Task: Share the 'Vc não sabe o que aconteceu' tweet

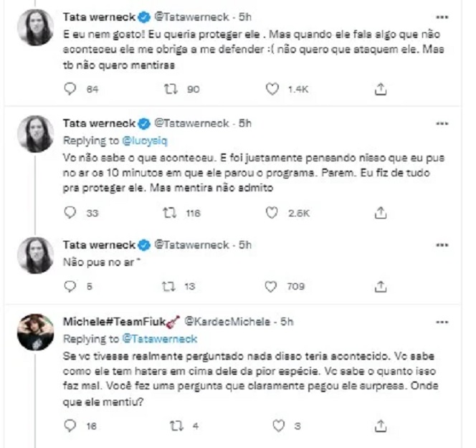Action: coord(381,213)
